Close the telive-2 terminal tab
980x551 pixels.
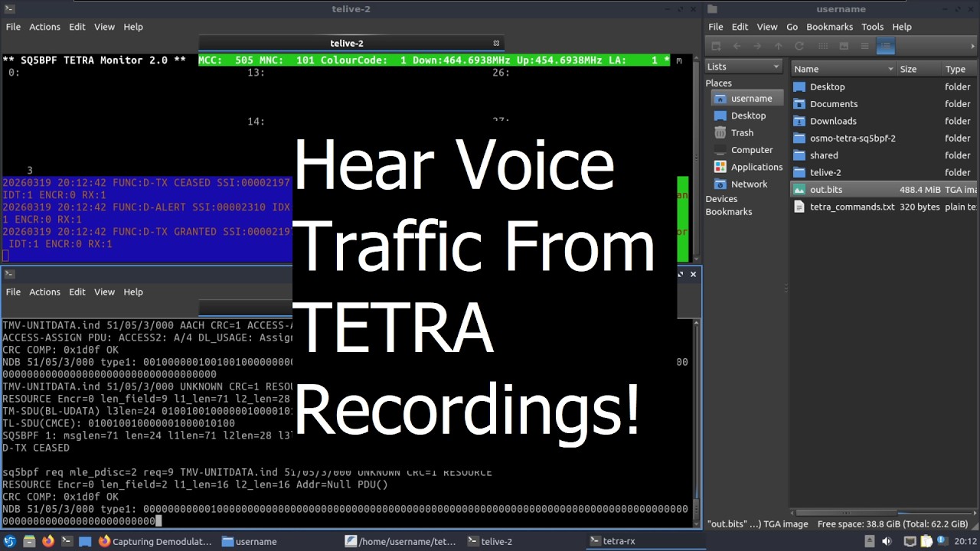point(496,44)
